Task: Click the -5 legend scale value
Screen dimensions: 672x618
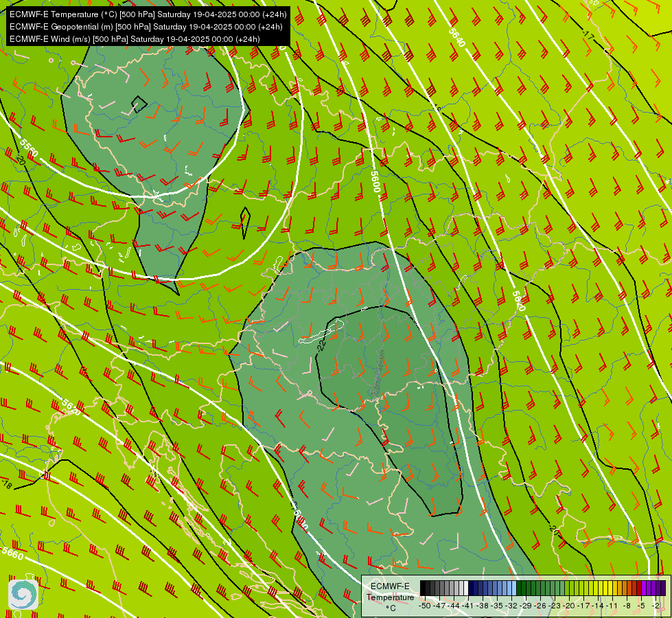Action: click(x=640, y=606)
